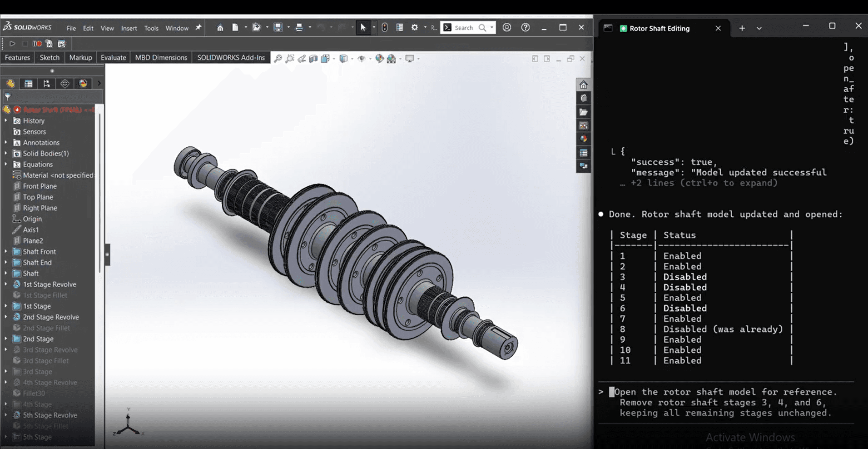The image size is (868, 449).
Task: Save the model with the Save icon
Action: point(278,28)
